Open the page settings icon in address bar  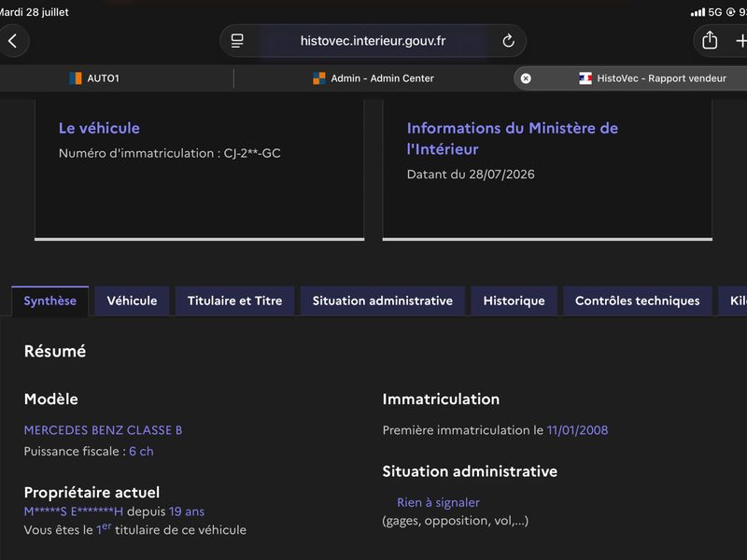click(237, 41)
